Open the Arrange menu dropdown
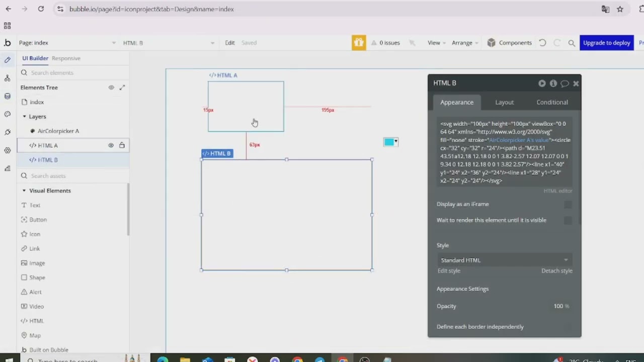 click(465, 43)
